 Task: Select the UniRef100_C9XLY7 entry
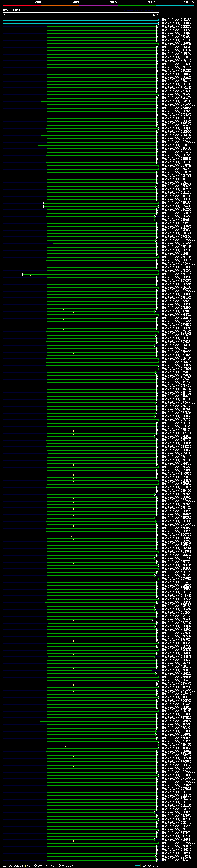pyautogui.click(x=177, y=115)
